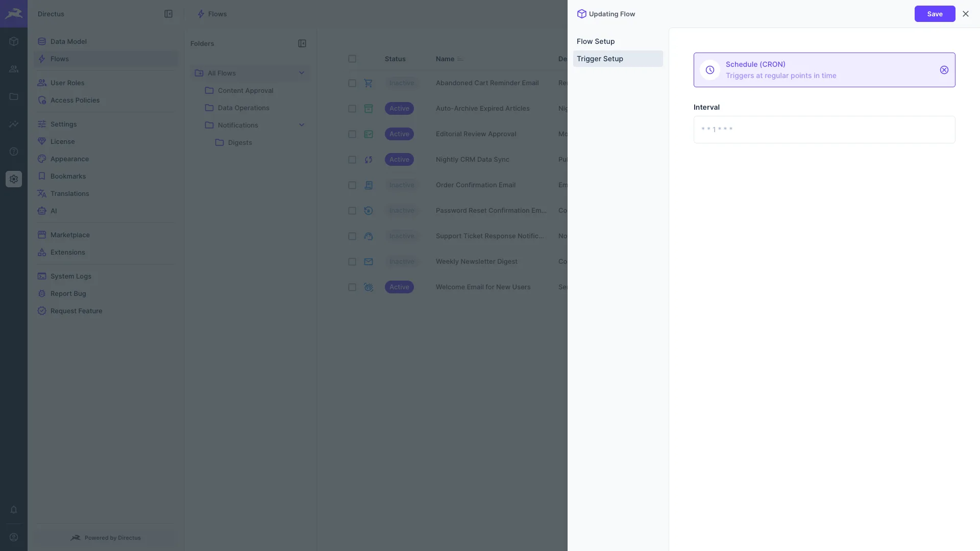Open User Directory module icon

[14, 69]
